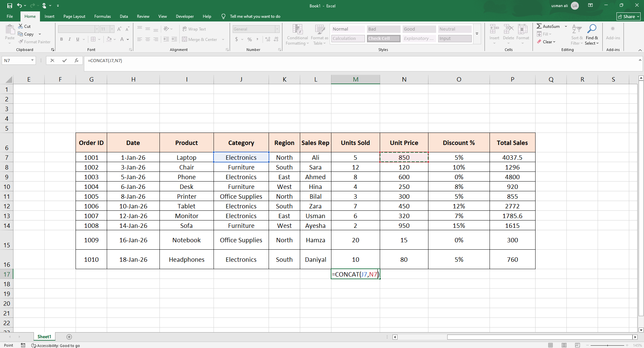Expand the cell Styles gallery
The width and height of the screenshot is (644, 348).
477,34
